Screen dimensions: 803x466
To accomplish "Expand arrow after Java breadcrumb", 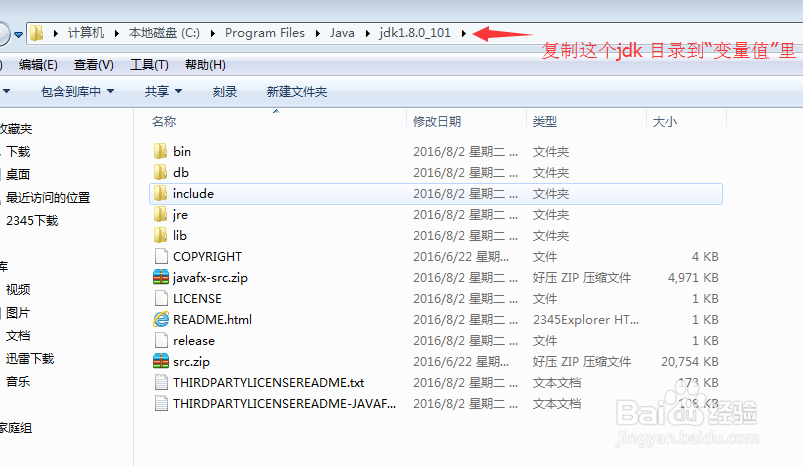I will [x=367, y=34].
